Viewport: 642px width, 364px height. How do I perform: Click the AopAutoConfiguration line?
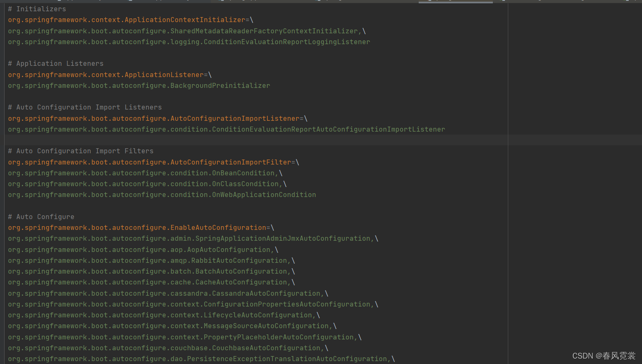click(143, 249)
